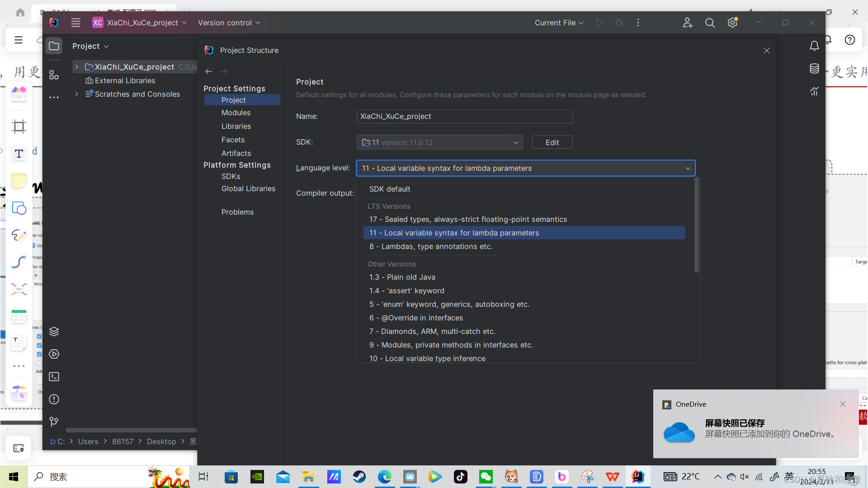Select Global Libraries under Platform Settings
This screenshot has height=488, width=868.
(x=248, y=188)
